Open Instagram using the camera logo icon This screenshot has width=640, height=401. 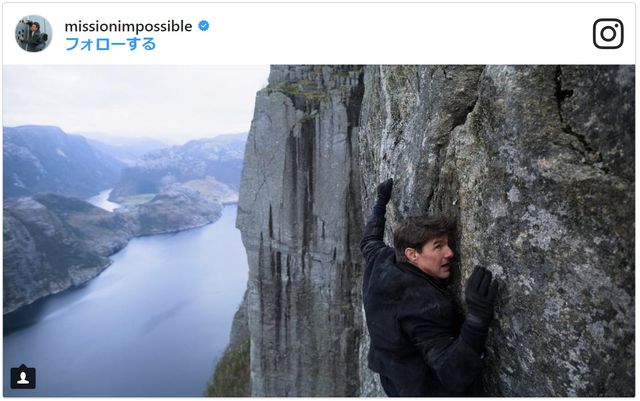tap(608, 33)
